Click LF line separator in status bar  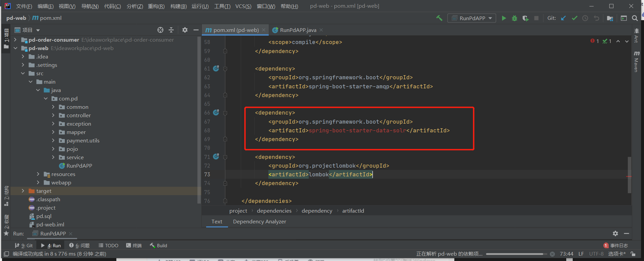coord(581,254)
